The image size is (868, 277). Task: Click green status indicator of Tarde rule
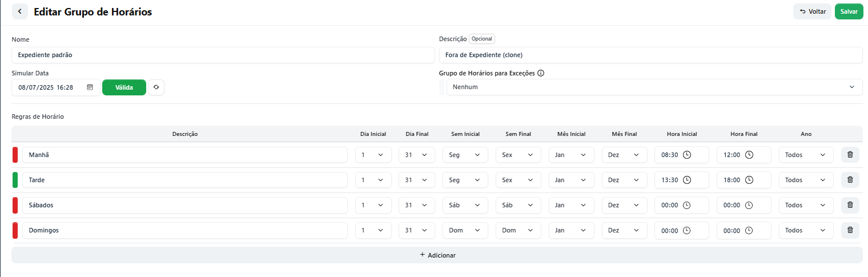[15, 180]
